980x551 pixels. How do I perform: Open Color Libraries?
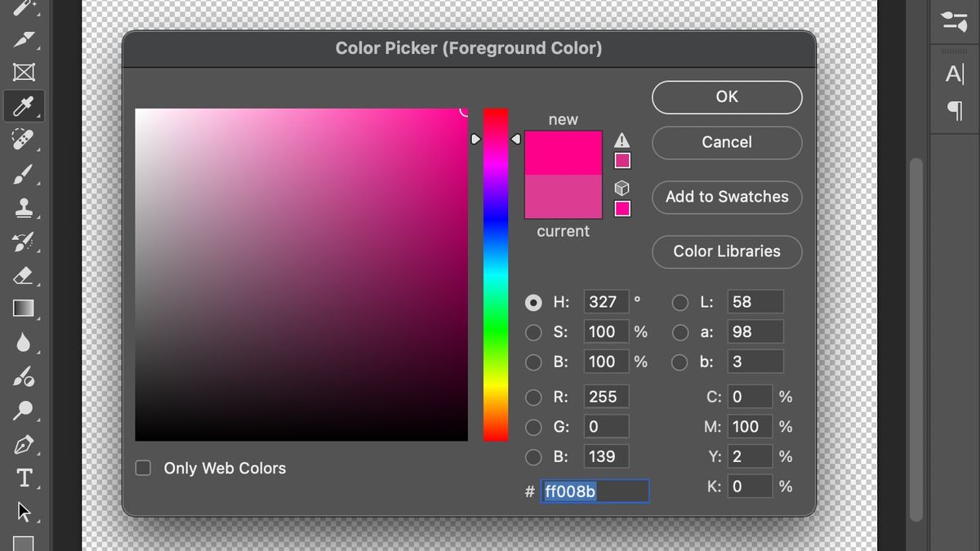point(727,251)
